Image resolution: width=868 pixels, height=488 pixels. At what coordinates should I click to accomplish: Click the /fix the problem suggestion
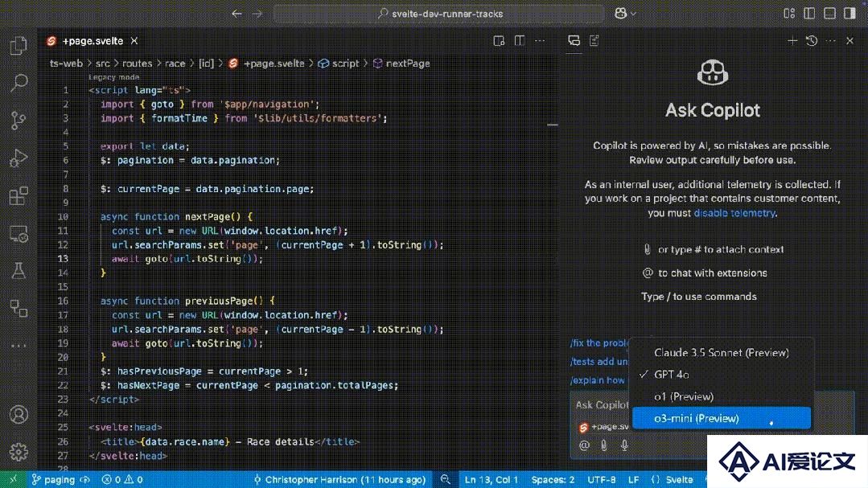pos(599,343)
